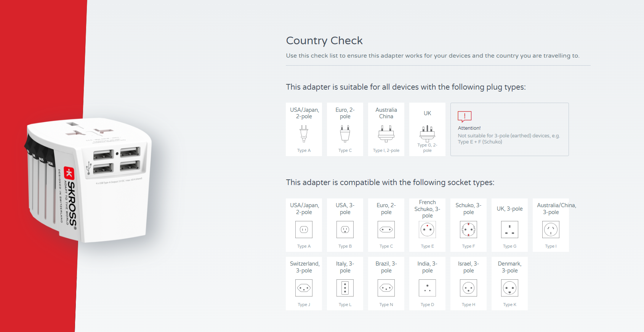
Task: Click the Australia/China Type I socket icon
Action: [551, 229]
